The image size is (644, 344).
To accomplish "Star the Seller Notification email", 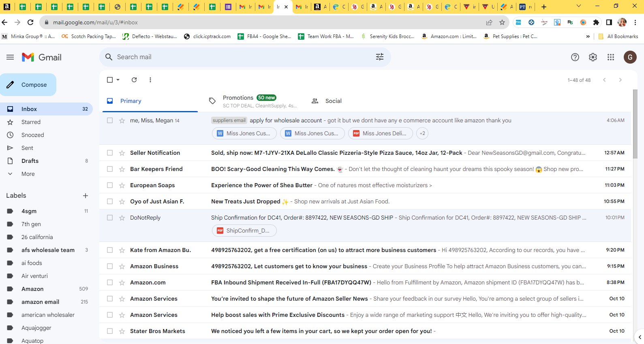I will pos(122,153).
